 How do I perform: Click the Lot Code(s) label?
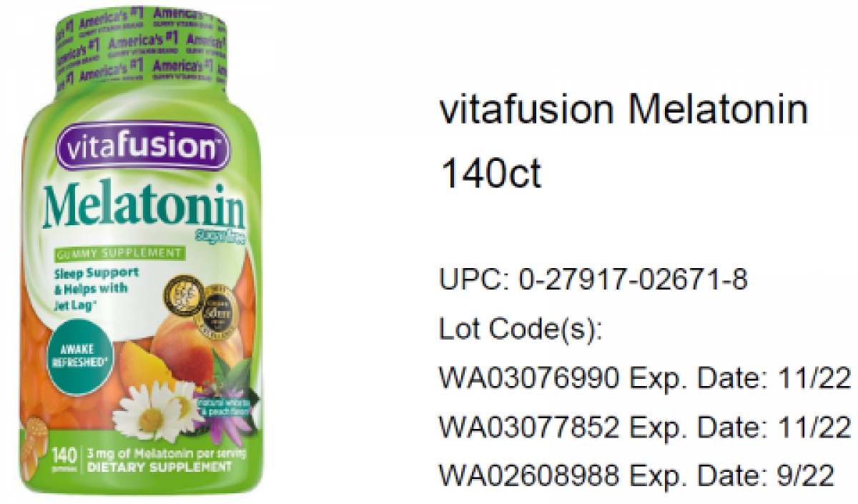(x=521, y=330)
